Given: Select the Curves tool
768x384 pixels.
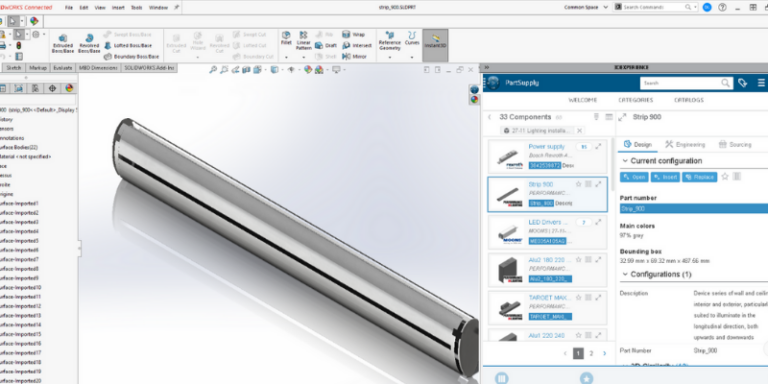Looking at the screenshot, I should tap(412, 39).
